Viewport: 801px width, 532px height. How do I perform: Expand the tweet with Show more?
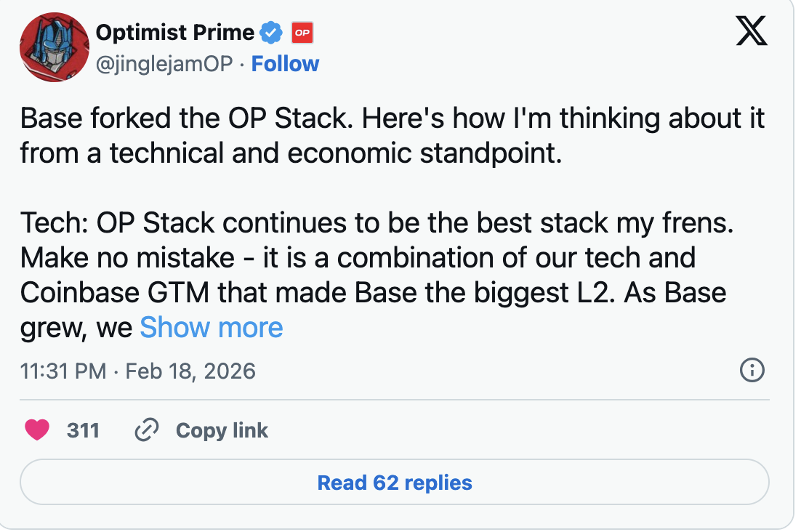211,328
